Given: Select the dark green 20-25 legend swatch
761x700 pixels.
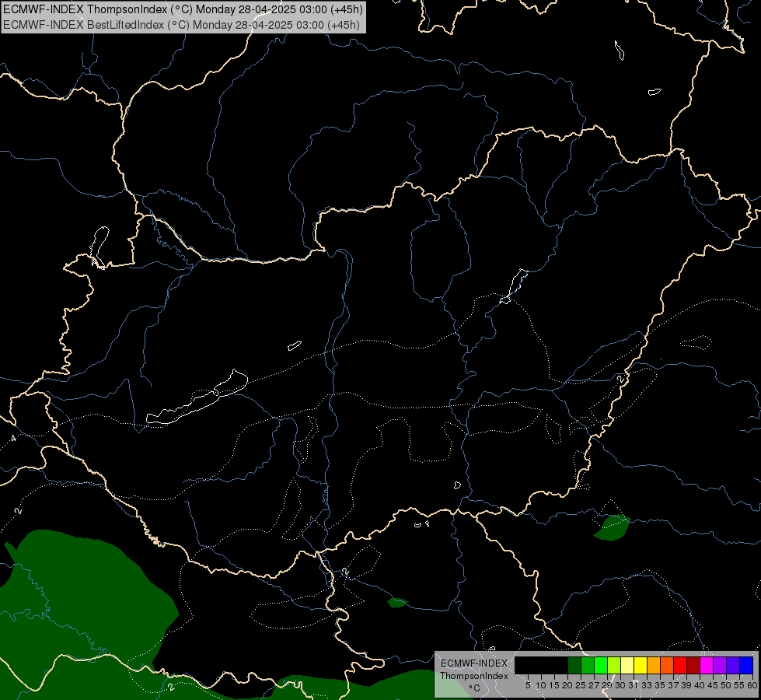Looking at the screenshot, I should 574,665.
